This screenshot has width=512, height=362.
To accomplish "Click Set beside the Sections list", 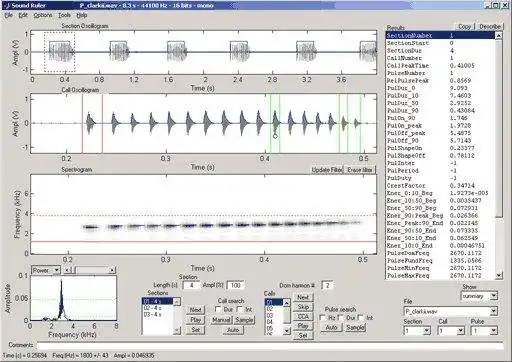I will point(195,330).
